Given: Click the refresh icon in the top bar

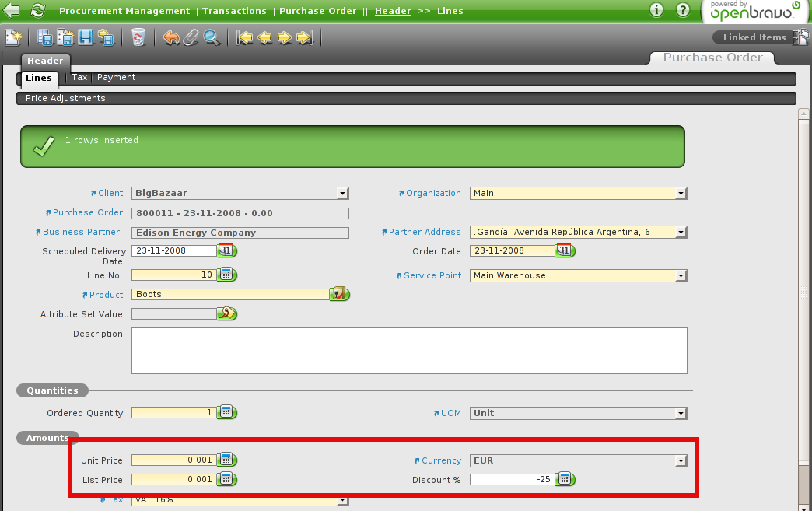Looking at the screenshot, I should click(x=37, y=11).
